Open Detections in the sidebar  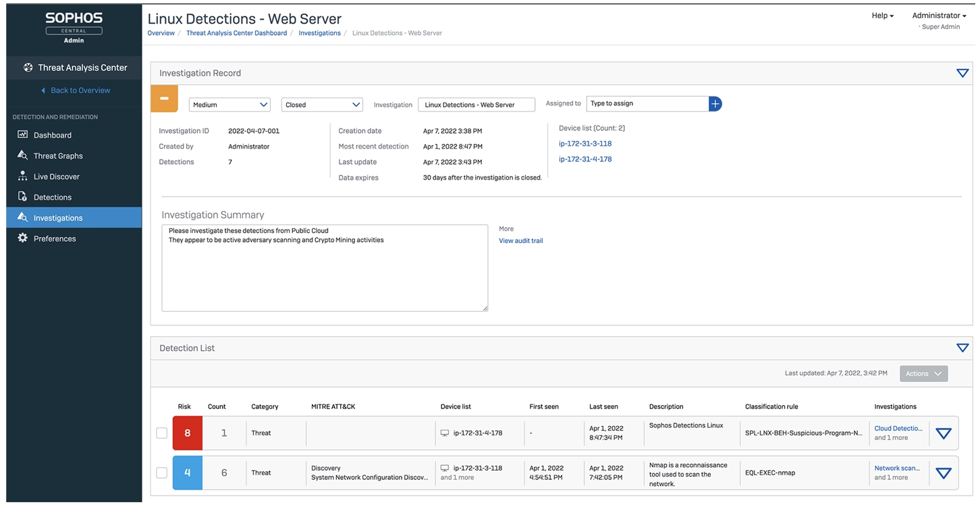pos(74,197)
